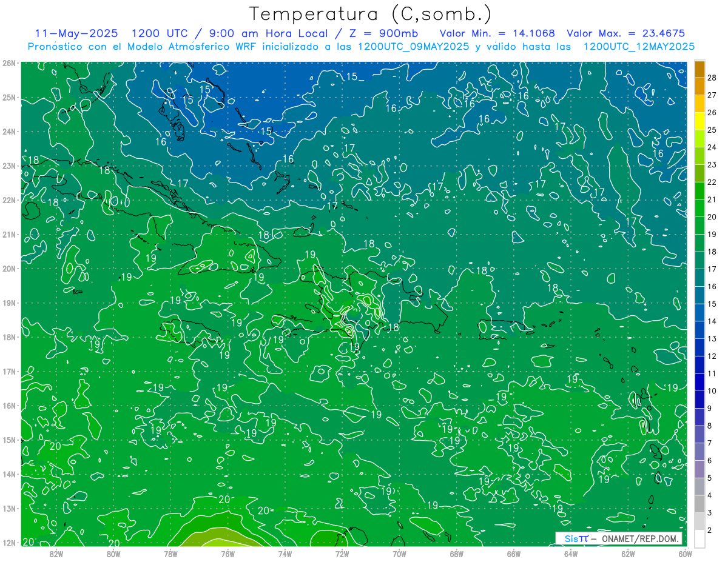Click the 60W longitude axis label
The height and width of the screenshot is (562, 728).
point(685,554)
